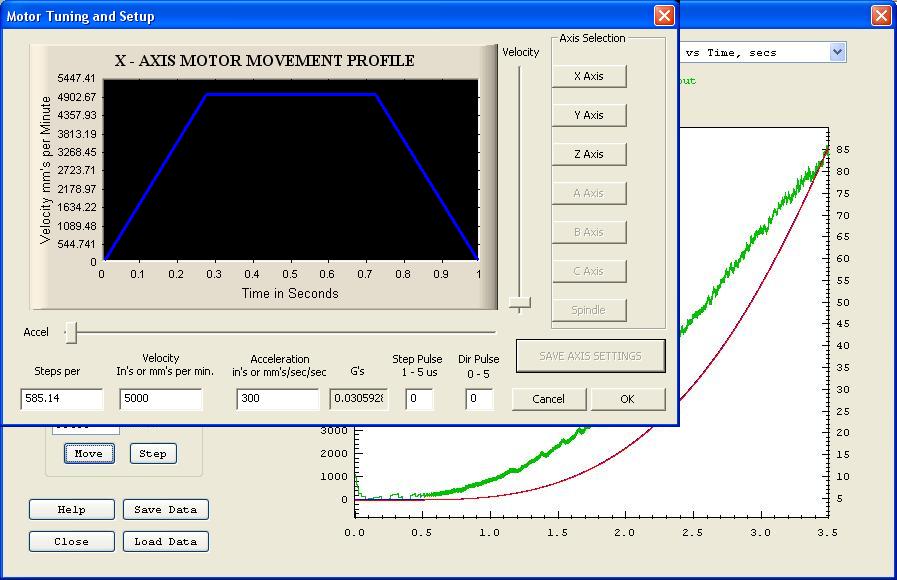
Task: Select the Z Axis button
Action: click(x=589, y=154)
